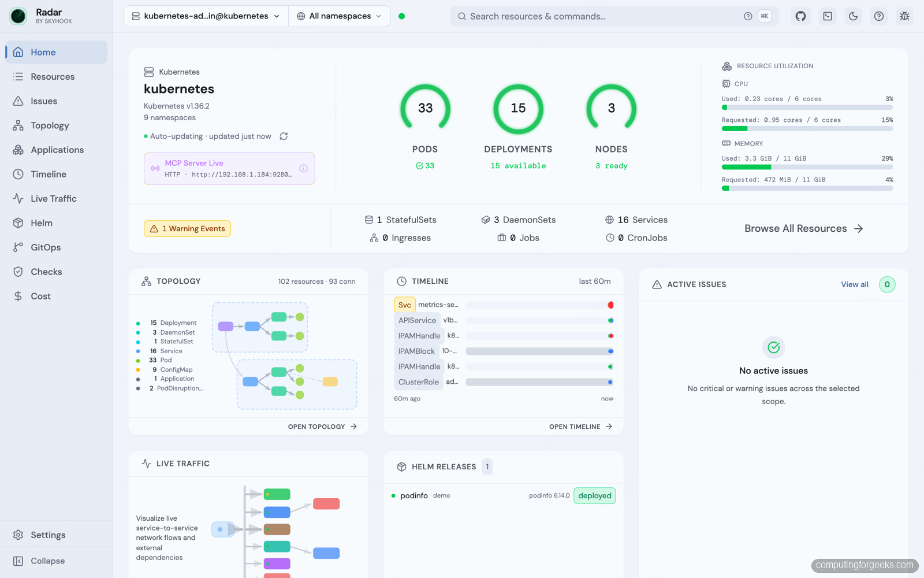Click the CPU chip icon
Screen dimensions: 924x578
(x=726, y=84)
